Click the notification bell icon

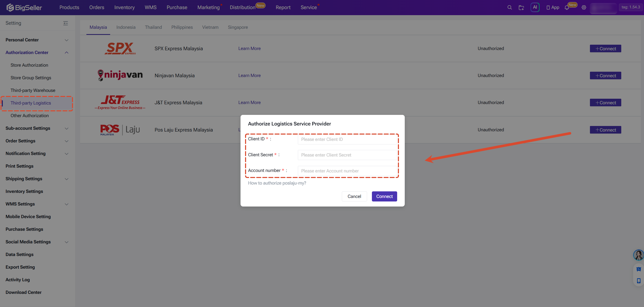point(567,8)
